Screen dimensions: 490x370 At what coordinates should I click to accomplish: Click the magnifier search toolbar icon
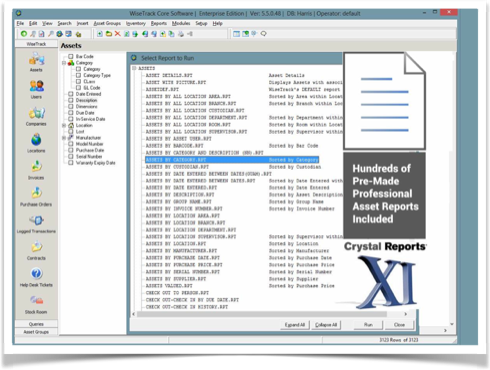(51, 34)
